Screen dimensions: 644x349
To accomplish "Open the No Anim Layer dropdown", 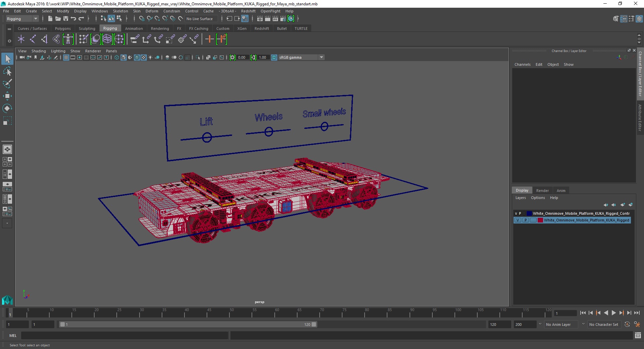I will (561, 325).
